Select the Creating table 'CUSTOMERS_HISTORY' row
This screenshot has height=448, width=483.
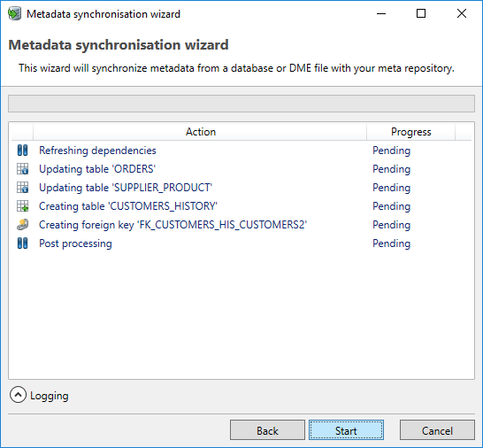(241, 206)
